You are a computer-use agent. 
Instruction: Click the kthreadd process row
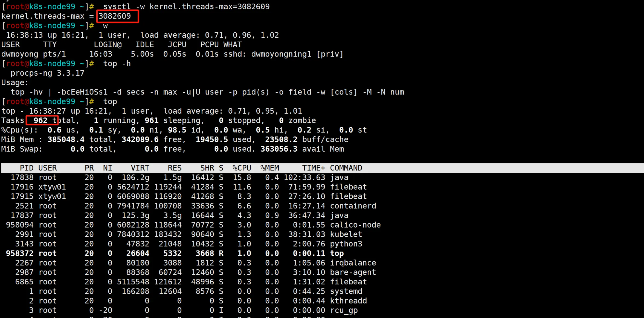[x=348, y=301]
